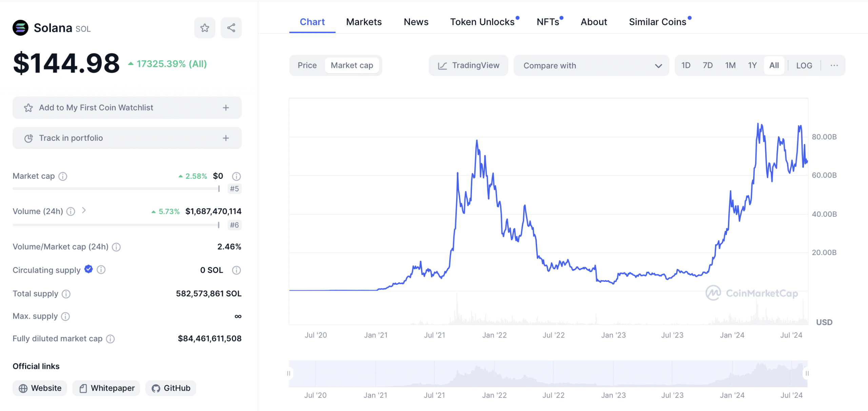Click the volume rank #6 badge

[x=234, y=225]
